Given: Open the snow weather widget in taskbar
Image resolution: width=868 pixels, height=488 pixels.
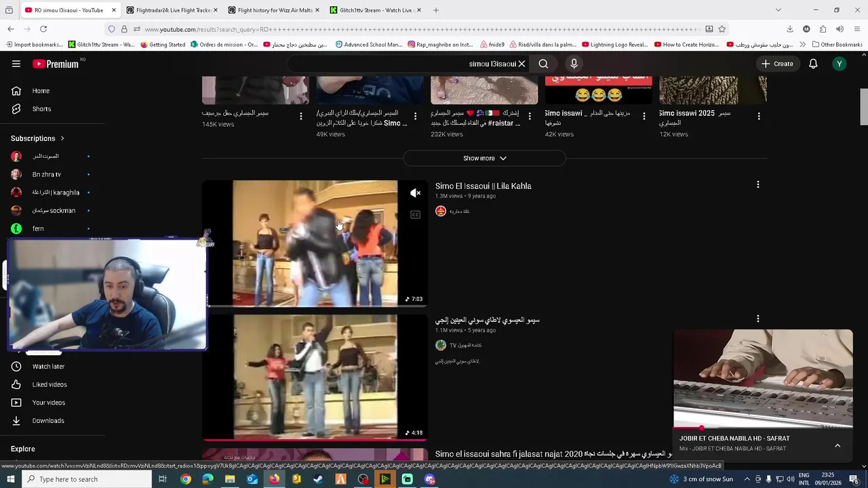Looking at the screenshot, I should pos(701,479).
